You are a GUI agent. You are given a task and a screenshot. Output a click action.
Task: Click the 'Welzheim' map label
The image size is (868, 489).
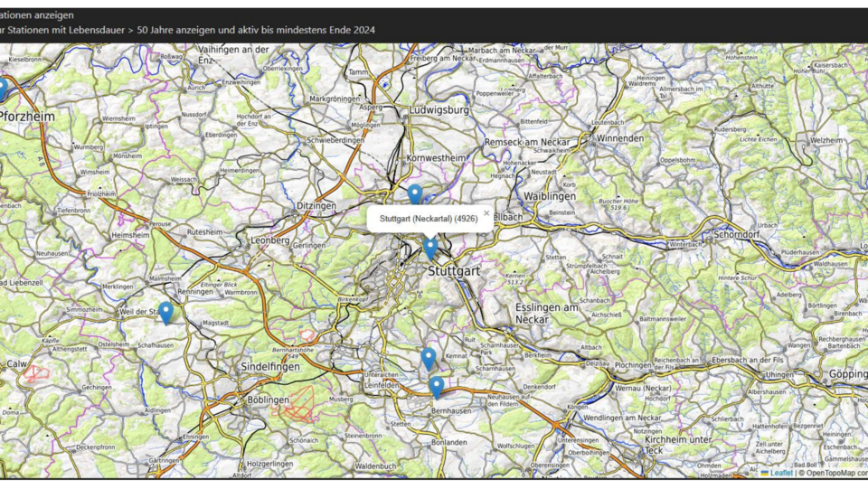tap(826, 140)
